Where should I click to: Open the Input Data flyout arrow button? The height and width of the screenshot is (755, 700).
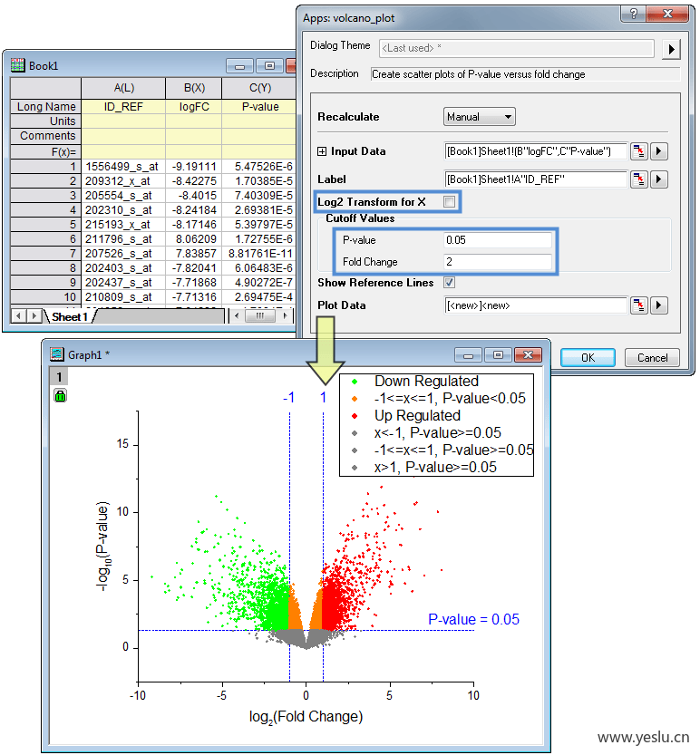pos(658,151)
